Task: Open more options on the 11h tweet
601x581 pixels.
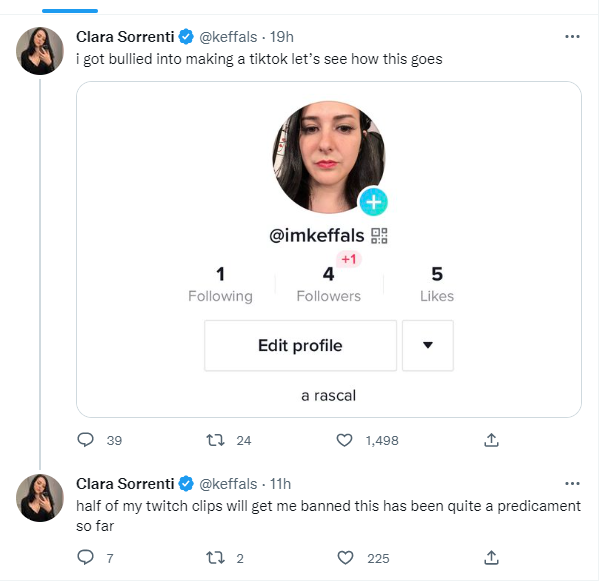Action: pos(572,484)
